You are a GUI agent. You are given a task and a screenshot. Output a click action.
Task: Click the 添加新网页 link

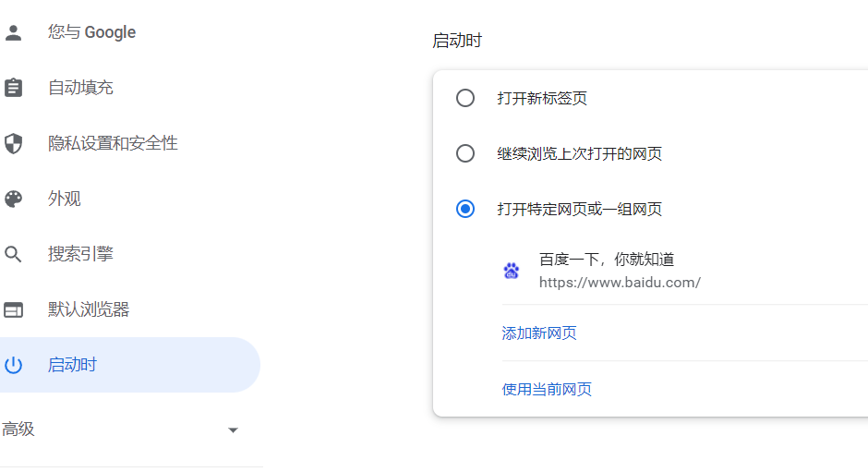(x=539, y=333)
